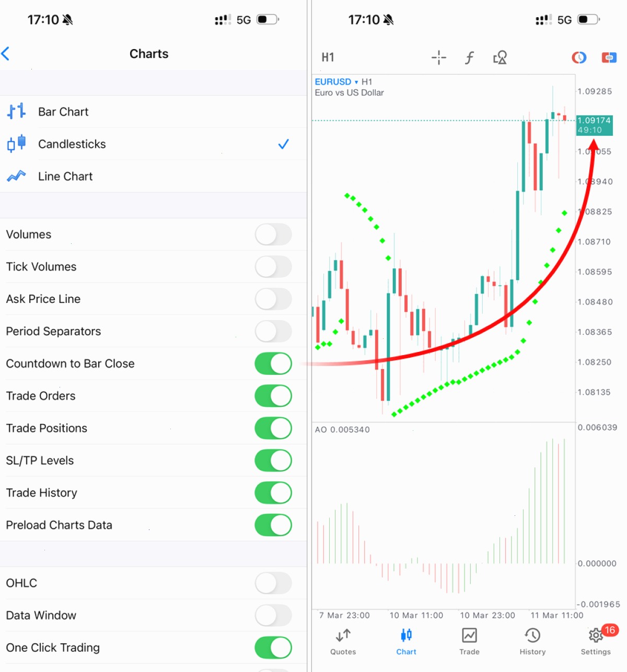The image size is (627, 672).
Task: Enable the Volumes switch
Action: click(x=273, y=234)
